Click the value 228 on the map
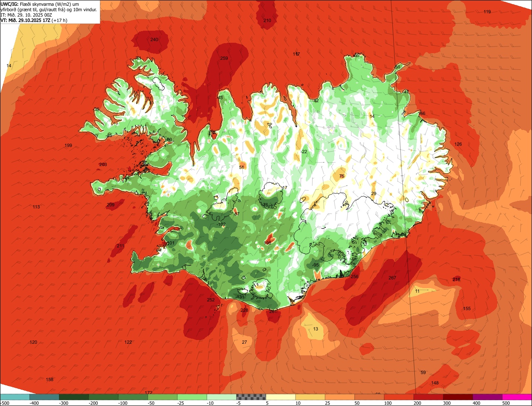Image resolution: width=532 pixels, height=406 pixels. (244, 310)
